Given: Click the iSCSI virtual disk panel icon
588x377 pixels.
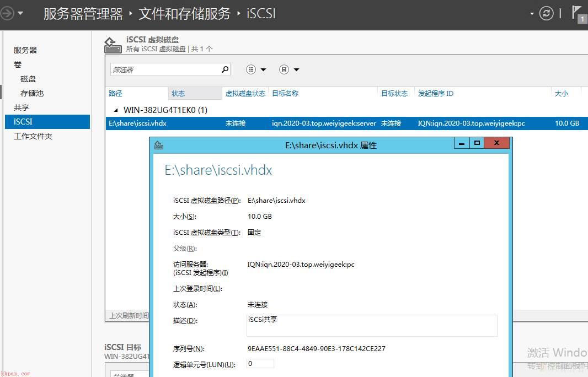Looking at the screenshot, I should click(113, 45).
